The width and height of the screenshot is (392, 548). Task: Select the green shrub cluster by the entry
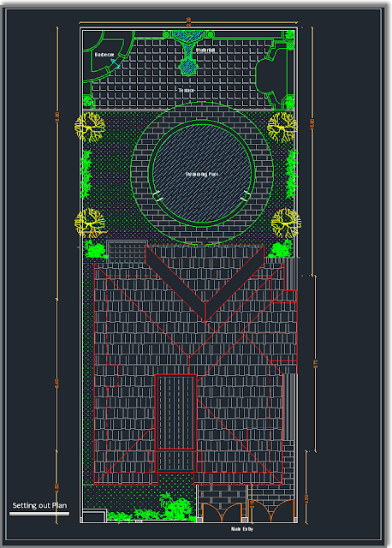click(177, 508)
